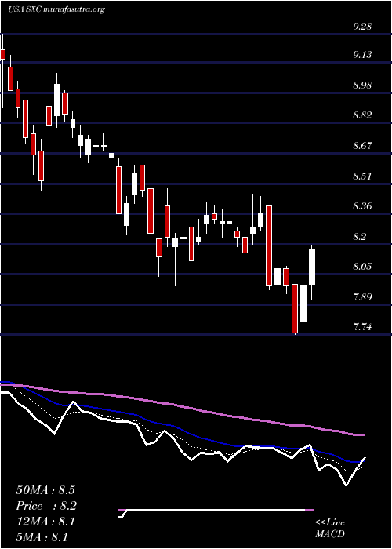392x549 pixels.
Task: Click the 9.28 price axis label
Action: [x=362, y=27]
